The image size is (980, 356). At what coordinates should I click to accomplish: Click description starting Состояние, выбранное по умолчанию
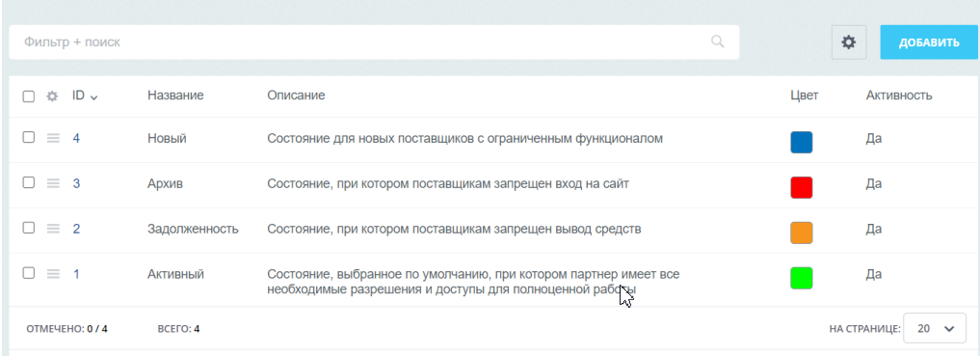pyautogui.click(x=473, y=282)
